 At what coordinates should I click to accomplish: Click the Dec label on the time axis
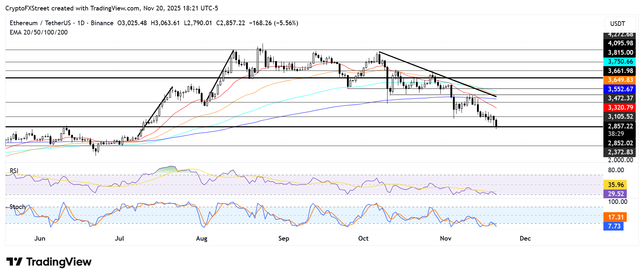coord(525,238)
